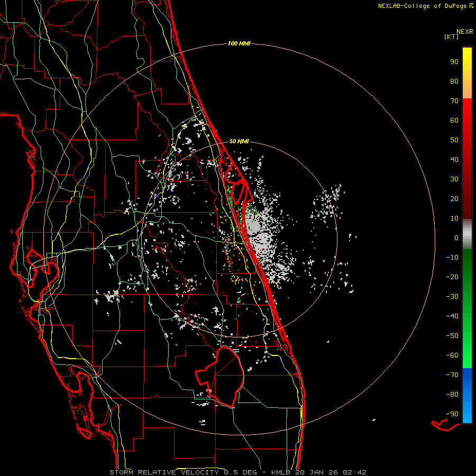
Task: Click the -80 value on the velocity scale
Action: [x=452, y=395]
